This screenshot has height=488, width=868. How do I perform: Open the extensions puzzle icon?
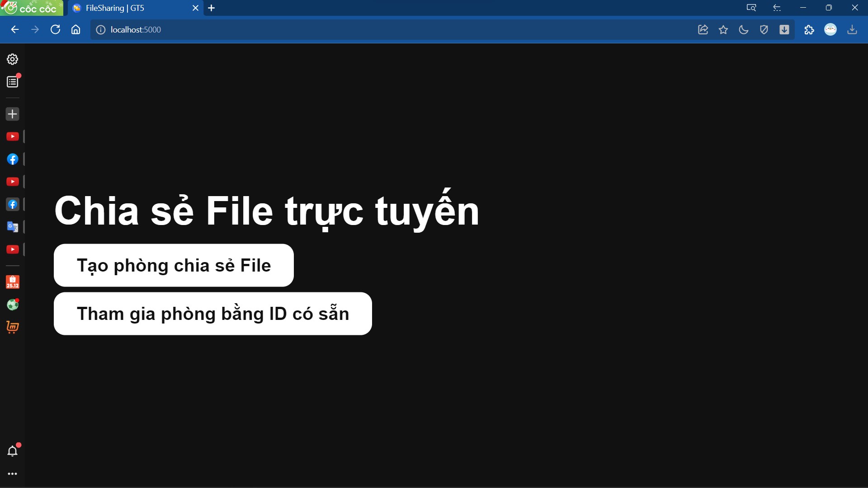[x=809, y=29]
